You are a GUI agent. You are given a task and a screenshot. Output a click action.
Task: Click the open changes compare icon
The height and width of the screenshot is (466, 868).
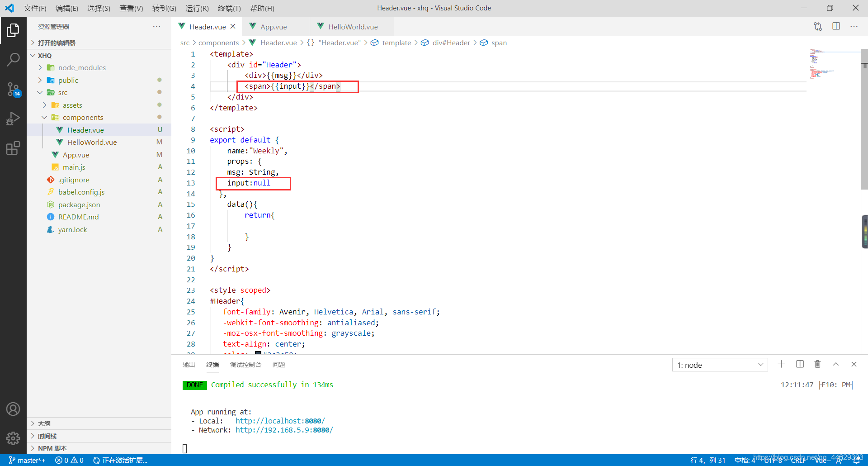click(818, 27)
